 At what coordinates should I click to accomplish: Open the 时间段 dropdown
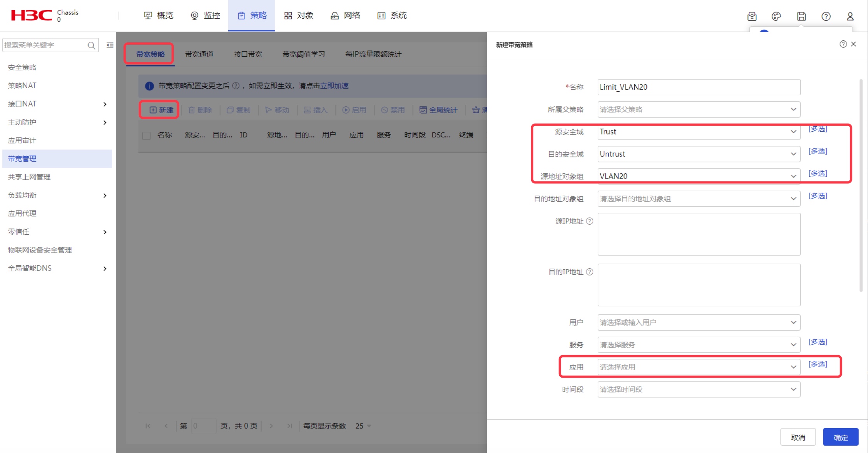(x=699, y=389)
